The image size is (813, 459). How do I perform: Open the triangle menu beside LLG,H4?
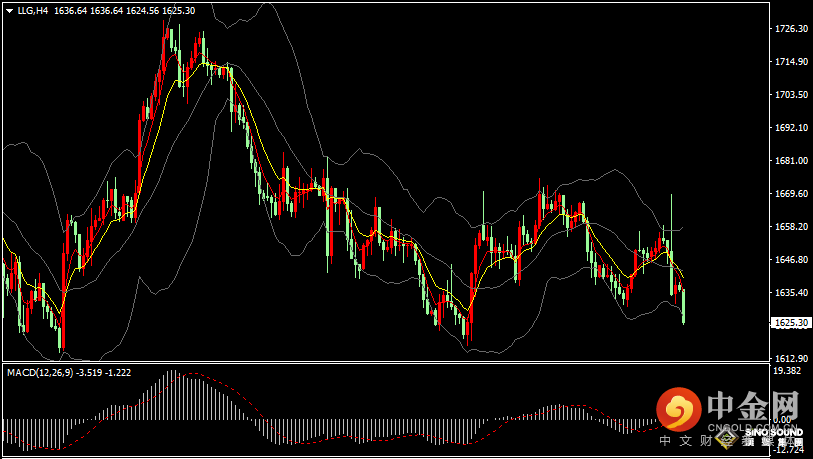[x=9, y=11]
